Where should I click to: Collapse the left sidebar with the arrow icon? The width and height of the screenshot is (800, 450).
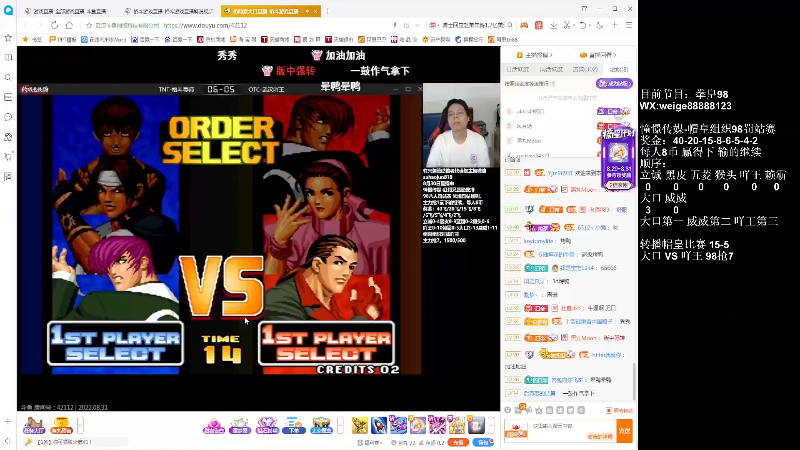[x=8, y=441]
